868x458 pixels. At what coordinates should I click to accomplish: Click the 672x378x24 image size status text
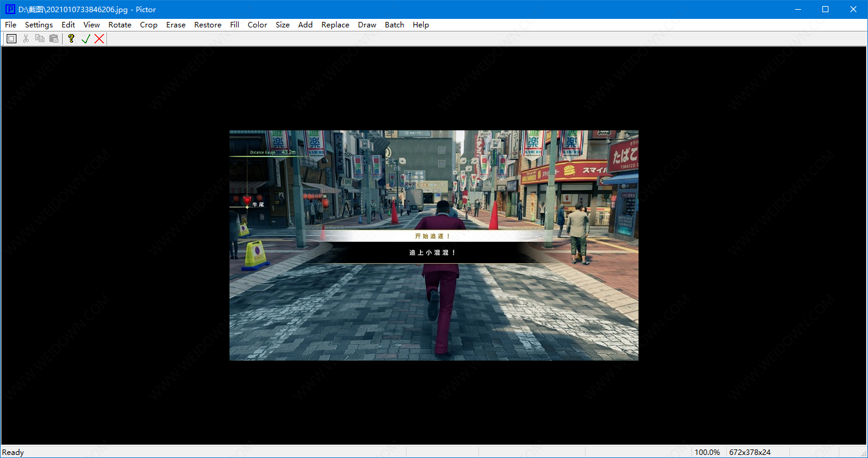[x=750, y=453]
